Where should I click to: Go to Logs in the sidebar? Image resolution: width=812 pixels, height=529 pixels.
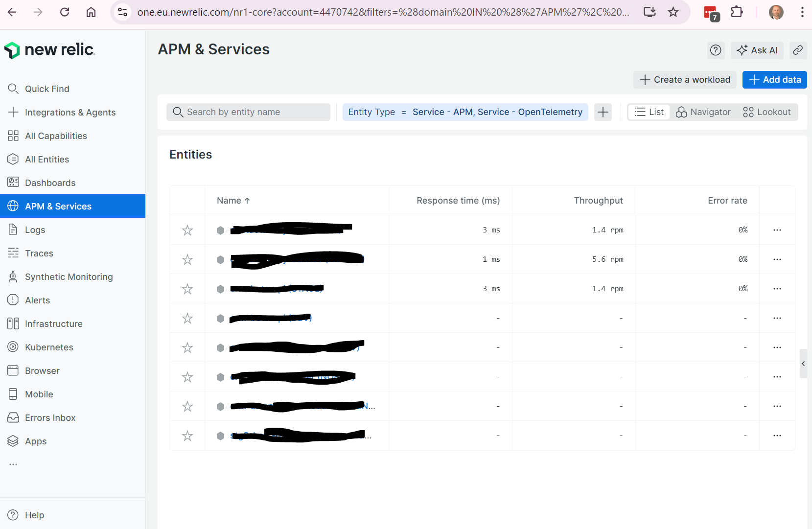click(x=72, y=230)
